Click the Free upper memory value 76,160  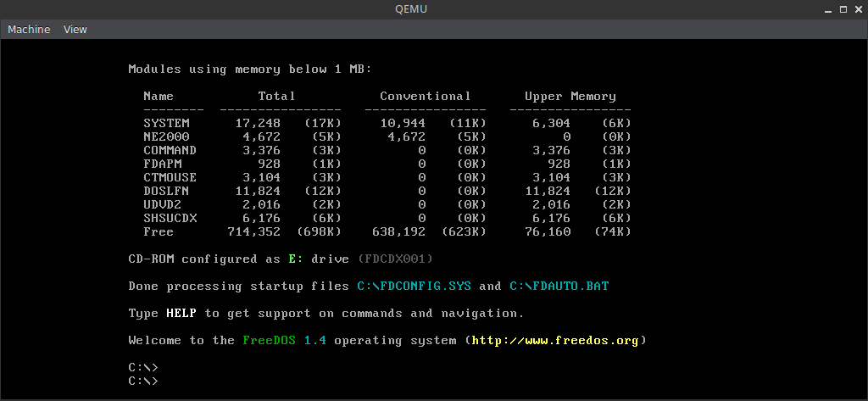tap(548, 232)
